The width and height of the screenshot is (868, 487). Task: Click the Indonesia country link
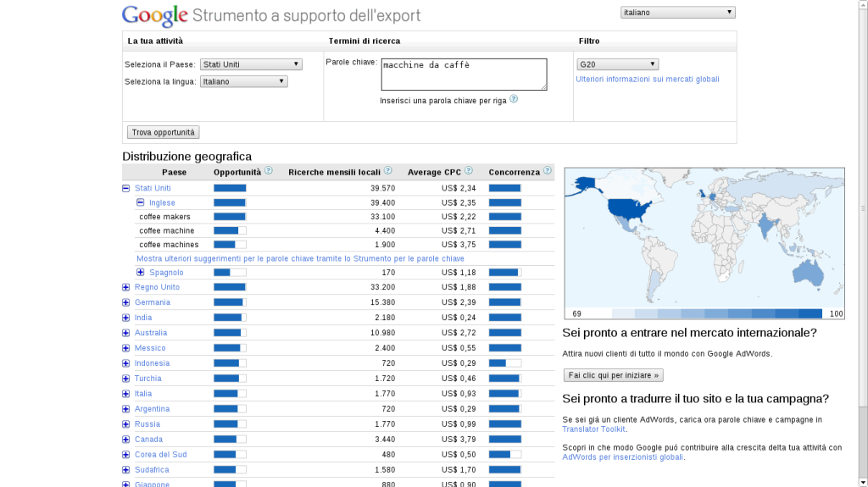click(152, 363)
